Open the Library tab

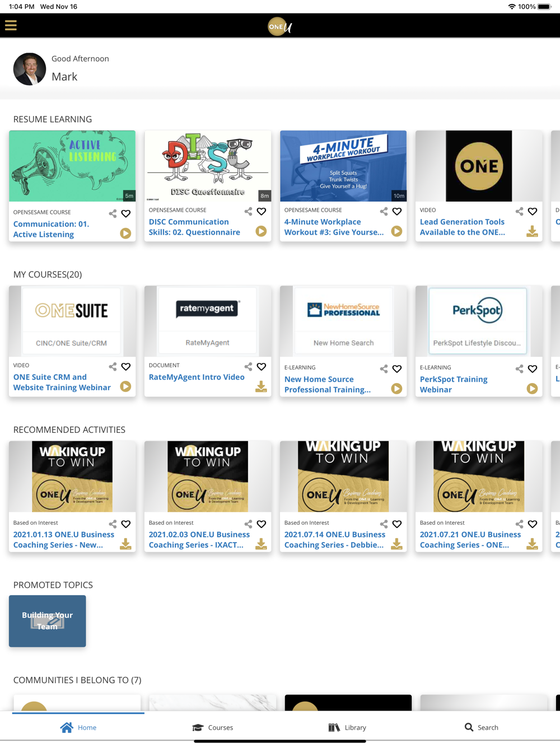point(347,727)
